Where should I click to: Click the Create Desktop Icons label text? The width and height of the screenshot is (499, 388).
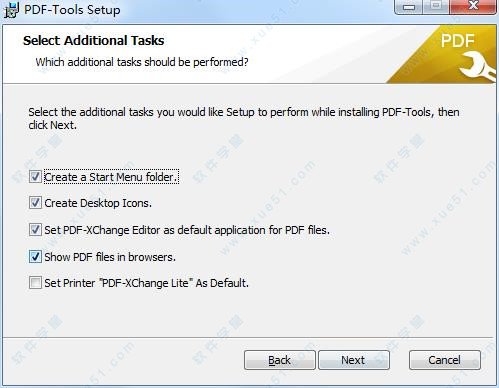pyautogui.click(x=98, y=203)
